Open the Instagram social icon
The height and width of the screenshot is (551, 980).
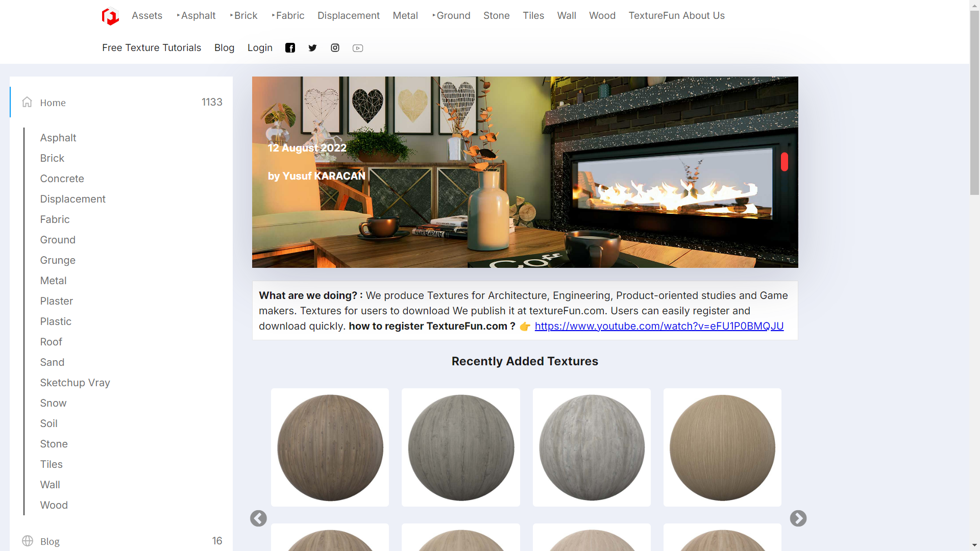pos(335,48)
